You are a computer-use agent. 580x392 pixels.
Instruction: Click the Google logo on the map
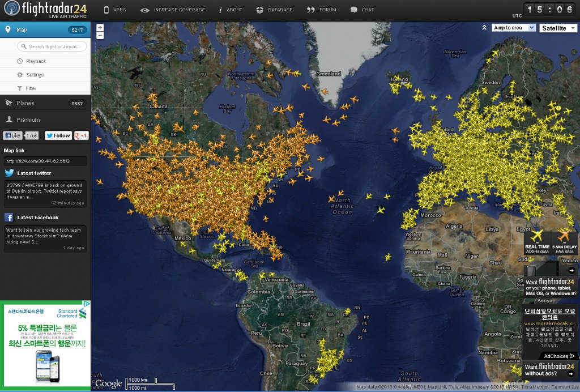tap(109, 384)
